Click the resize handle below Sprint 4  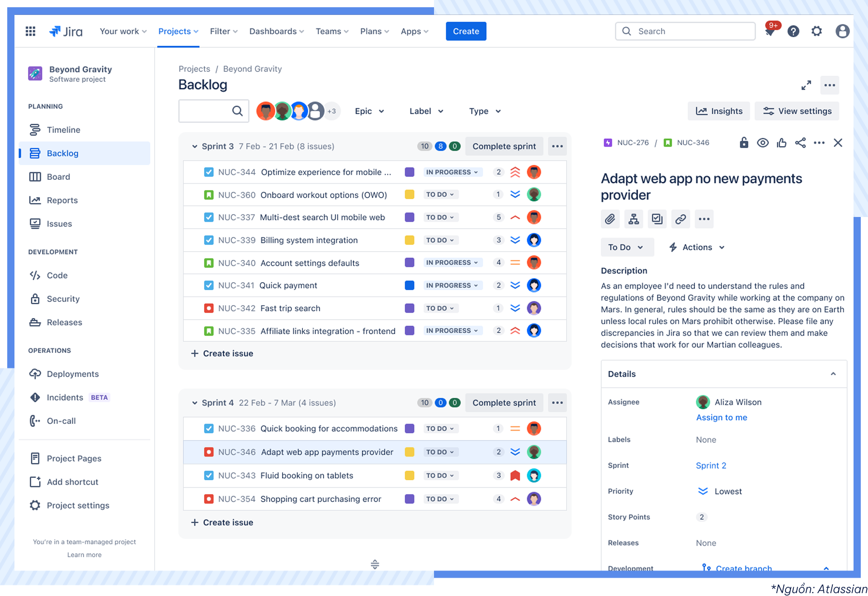375,564
